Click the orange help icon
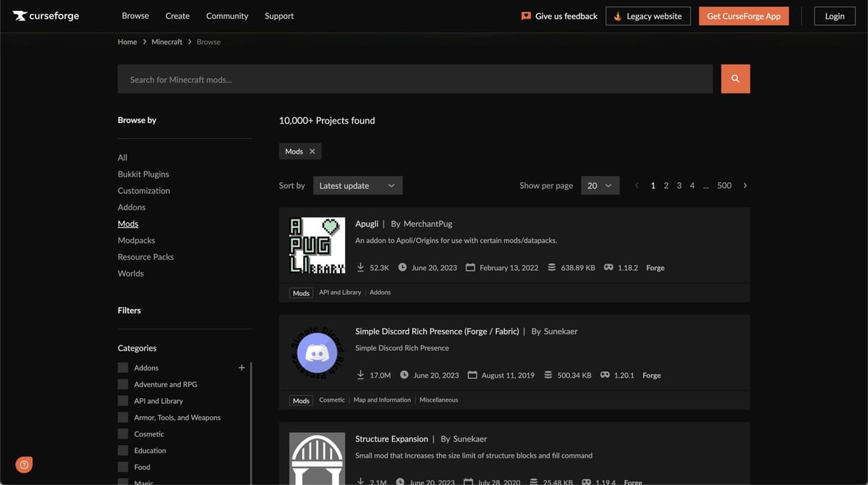The image size is (868, 485). 24,465
